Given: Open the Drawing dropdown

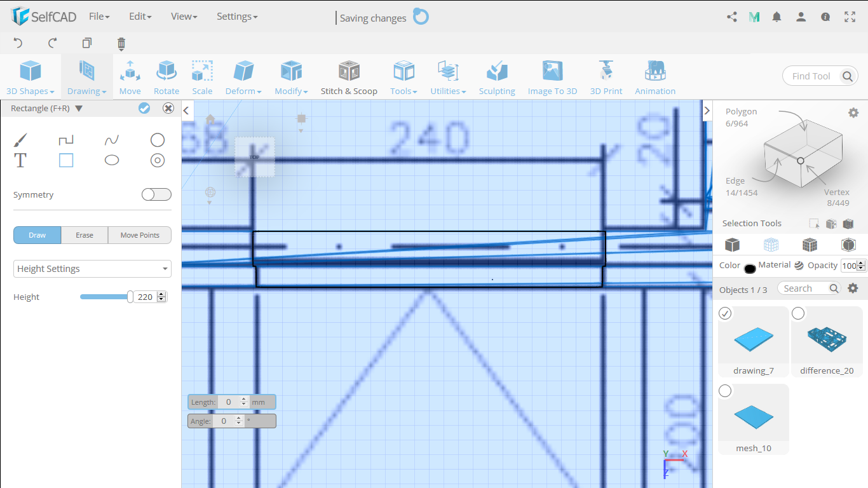Looking at the screenshot, I should pos(87,78).
